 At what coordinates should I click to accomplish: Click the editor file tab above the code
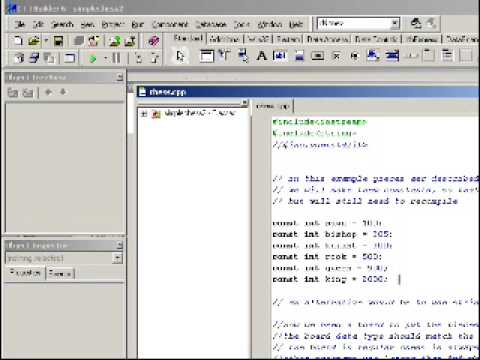point(273,106)
